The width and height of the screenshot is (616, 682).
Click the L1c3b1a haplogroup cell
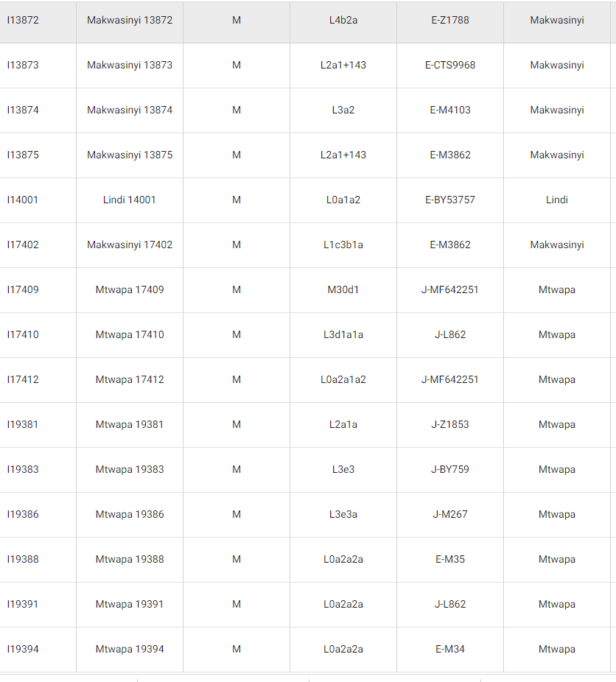pos(343,245)
